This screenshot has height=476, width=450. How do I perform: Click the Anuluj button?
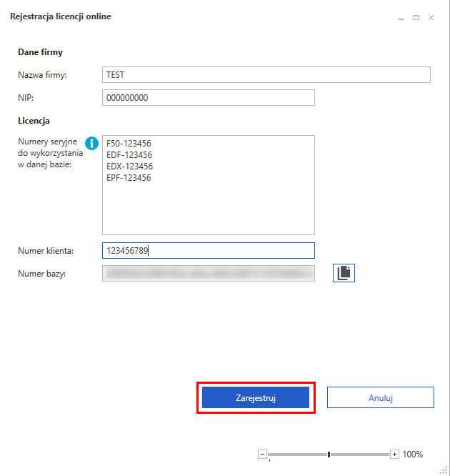pyautogui.click(x=381, y=397)
